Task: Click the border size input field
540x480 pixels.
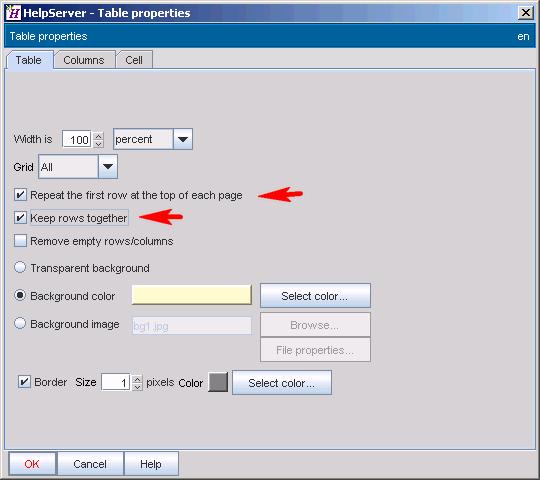Action: click(x=115, y=382)
